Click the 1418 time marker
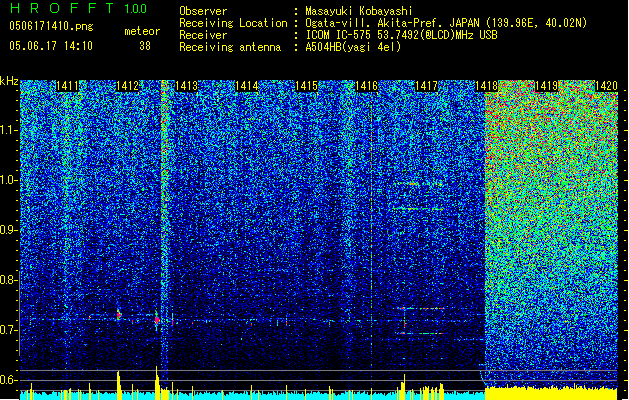Image resolution: width=629 pixels, height=400 pixels. click(487, 86)
